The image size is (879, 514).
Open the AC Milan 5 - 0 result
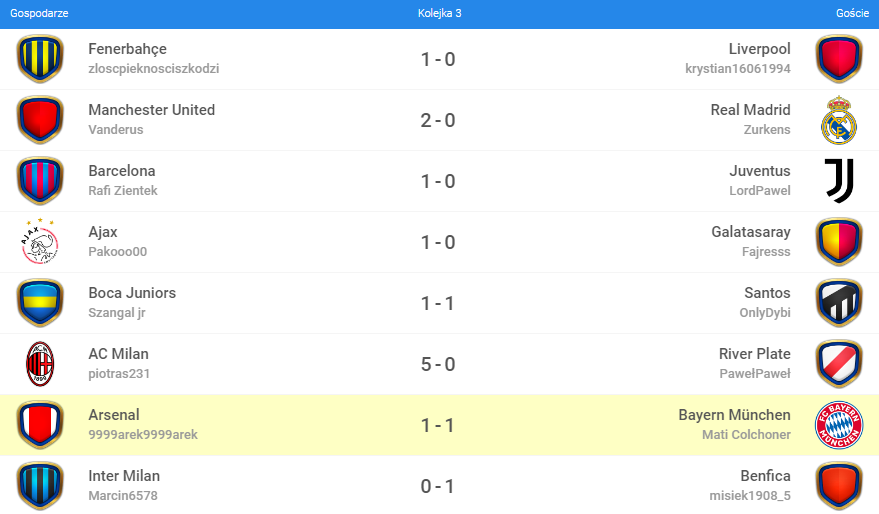point(438,364)
